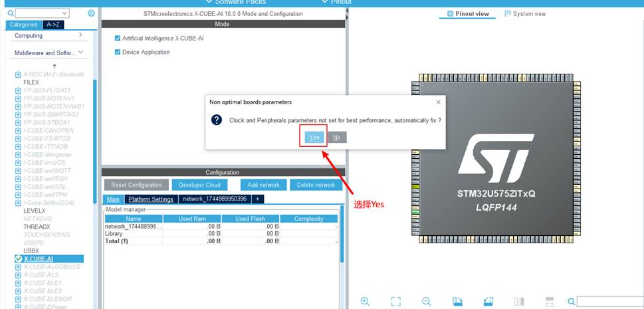644x309 pixels.
Task: Click the small collapse arrow above the list
Action: tap(54, 66)
